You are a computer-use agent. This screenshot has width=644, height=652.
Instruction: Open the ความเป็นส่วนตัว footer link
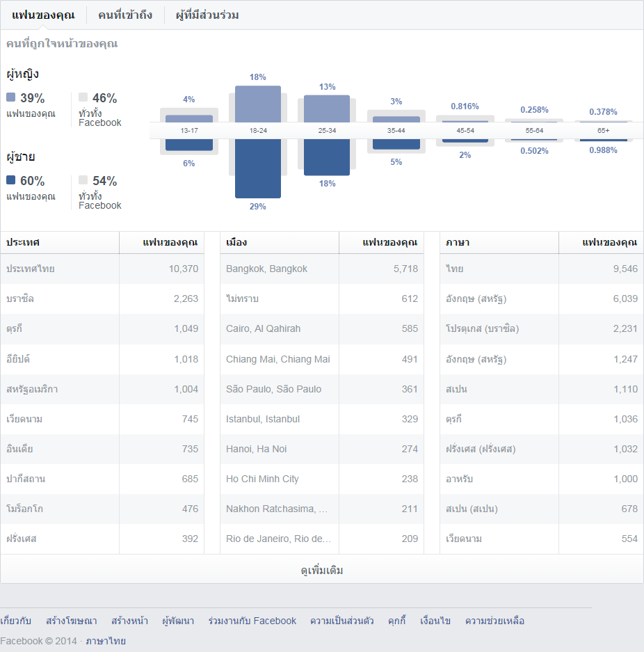342,621
